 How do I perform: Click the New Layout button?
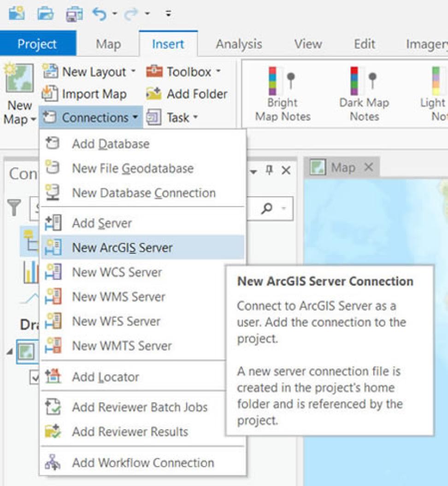point(84,71)
